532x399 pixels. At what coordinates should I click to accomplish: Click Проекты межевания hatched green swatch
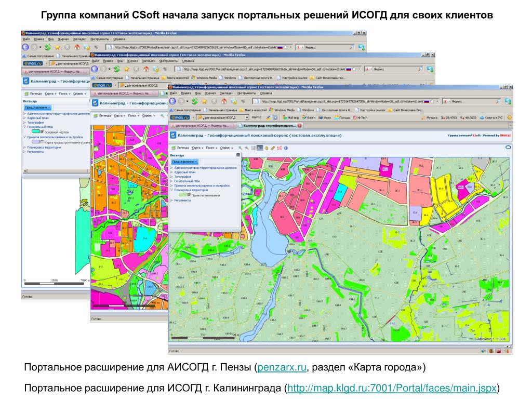[182, 195]
